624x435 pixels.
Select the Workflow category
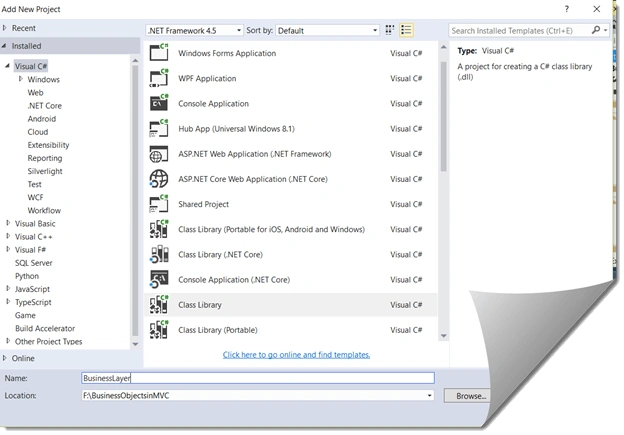click(44, 210)
